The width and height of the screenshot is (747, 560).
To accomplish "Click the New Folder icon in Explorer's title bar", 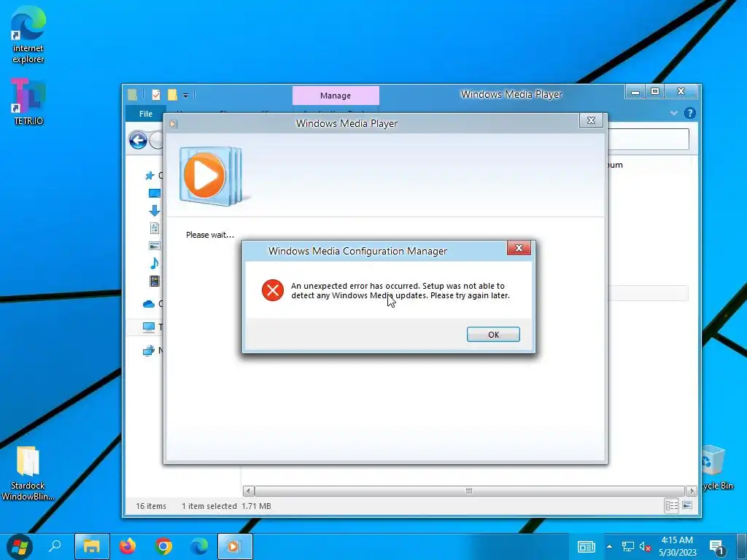I will click(172, 95).
